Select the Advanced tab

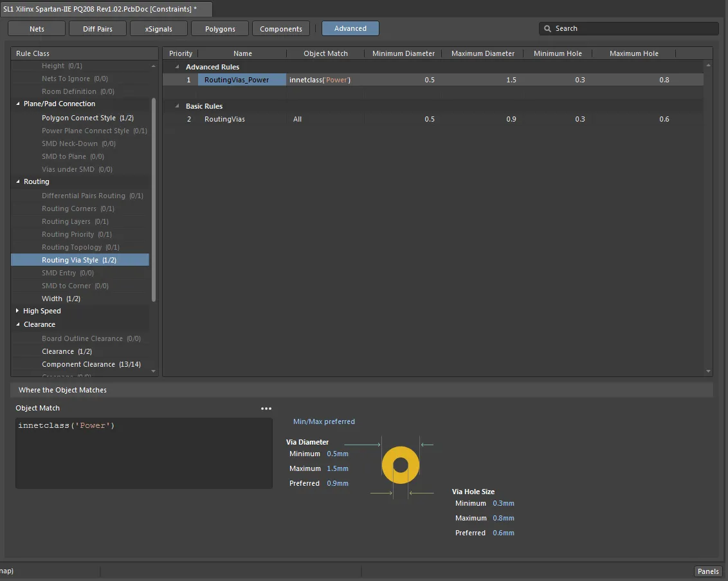[x=350, y=28]
